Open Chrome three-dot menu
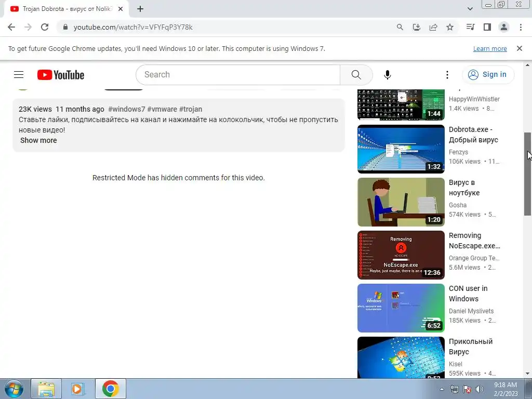 click(x=521, y=27)
